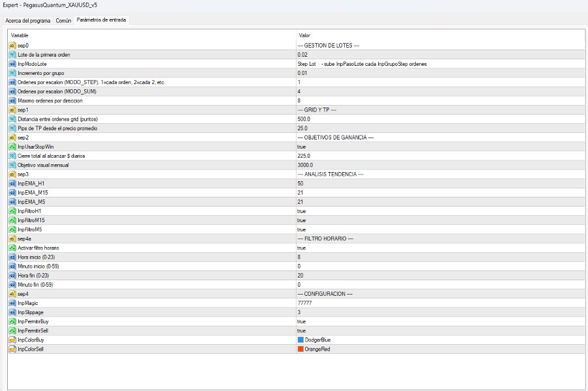
Task: Click the icon next to Objetivo visual mensual
Action: [12, 165]
